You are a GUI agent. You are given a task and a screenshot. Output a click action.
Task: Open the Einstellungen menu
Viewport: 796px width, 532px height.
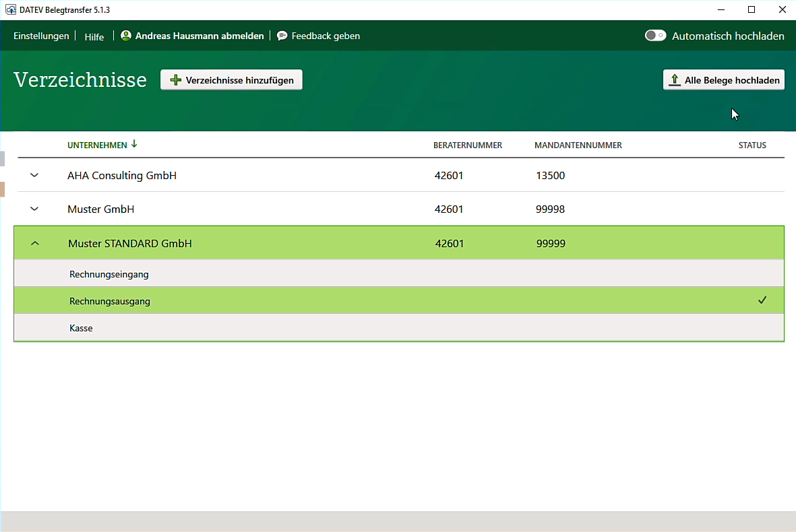41,36
